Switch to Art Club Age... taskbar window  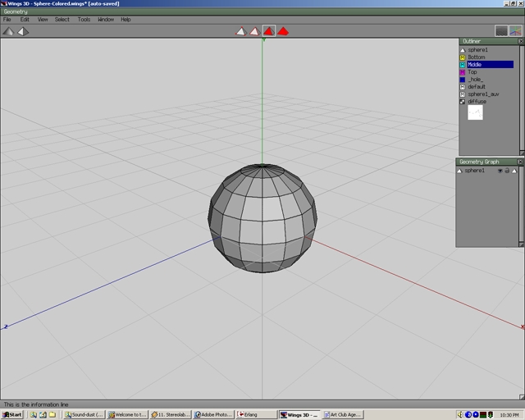point(343,414)
